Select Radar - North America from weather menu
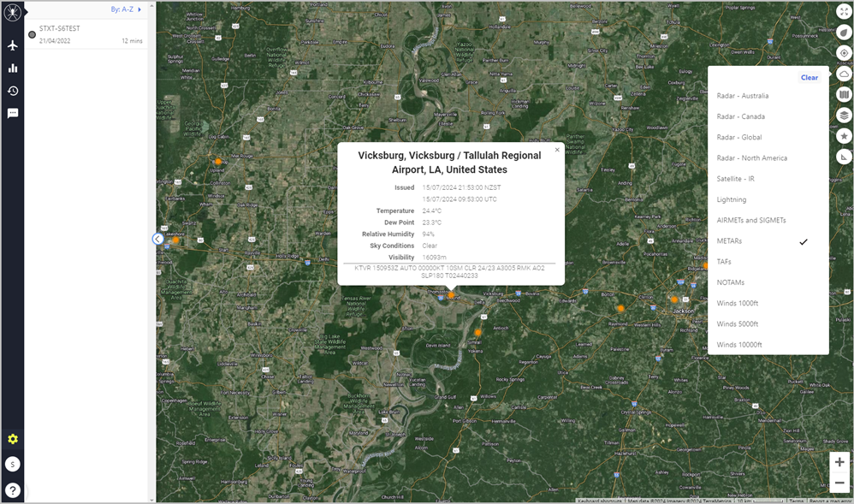This screenshot has width=854, height=504. pyautogui.click(x=768, y=158)
